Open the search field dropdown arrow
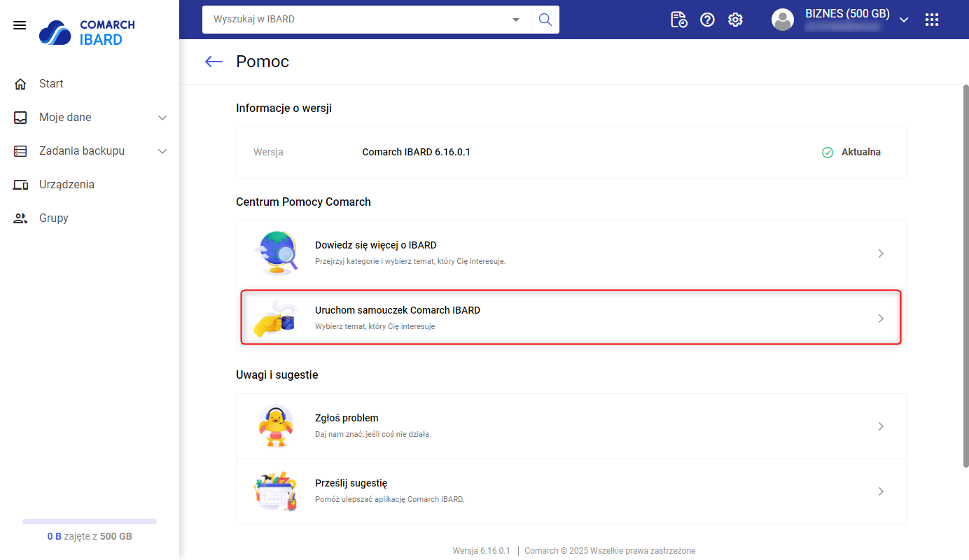The height and width of the screenshot is (560, 969). (x=517, y=20)
